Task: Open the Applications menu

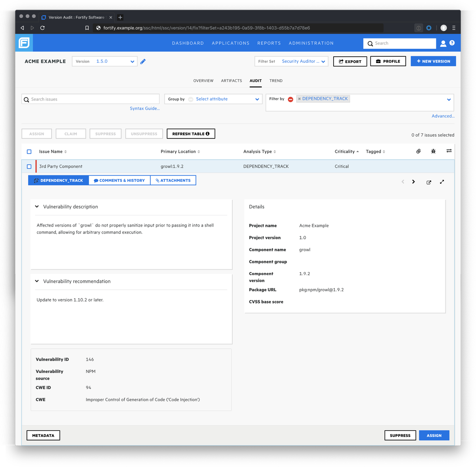Action: [230, 43]
